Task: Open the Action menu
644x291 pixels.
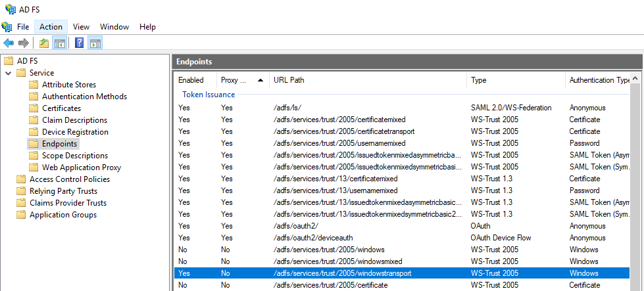Action: coord(51,27)
